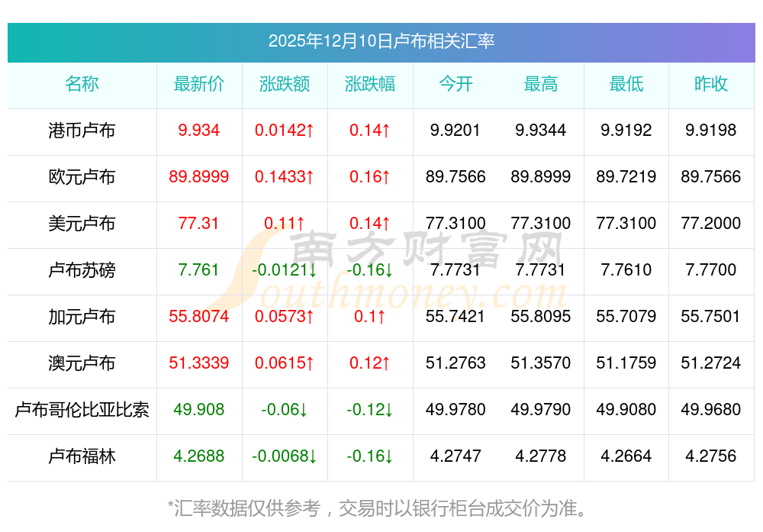Select the 涨跌幅 column header

(x=370, y=84)
